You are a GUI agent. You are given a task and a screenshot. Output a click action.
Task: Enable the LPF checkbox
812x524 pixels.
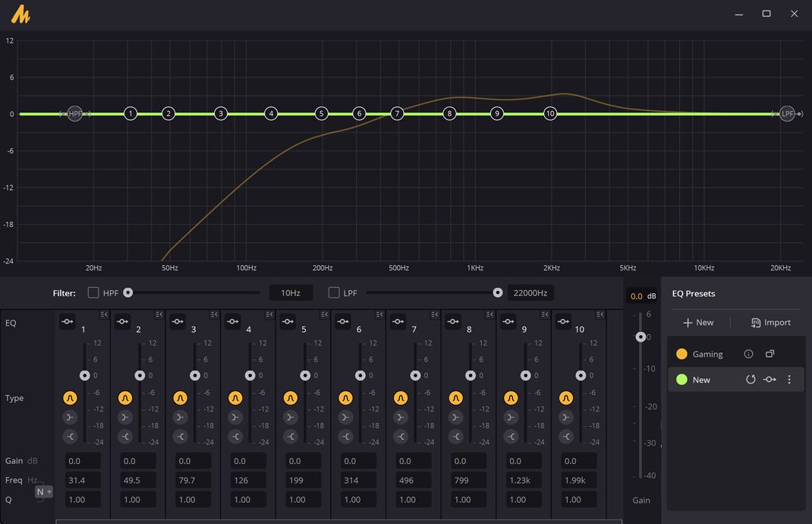(334, 293)
